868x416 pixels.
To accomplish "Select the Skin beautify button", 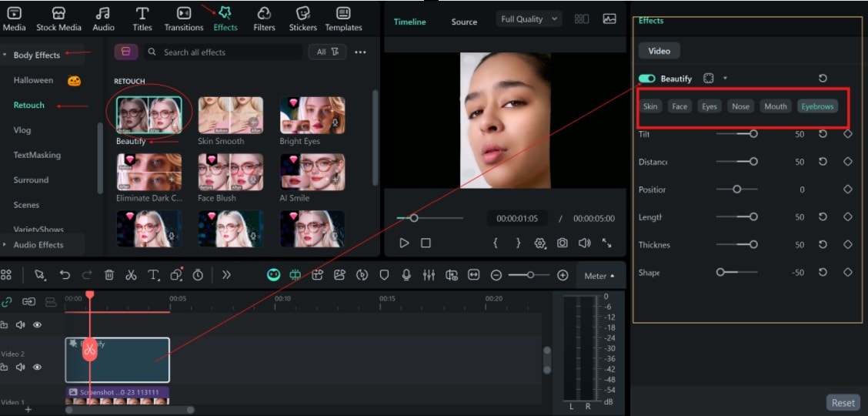I will [x=650, y=106].
